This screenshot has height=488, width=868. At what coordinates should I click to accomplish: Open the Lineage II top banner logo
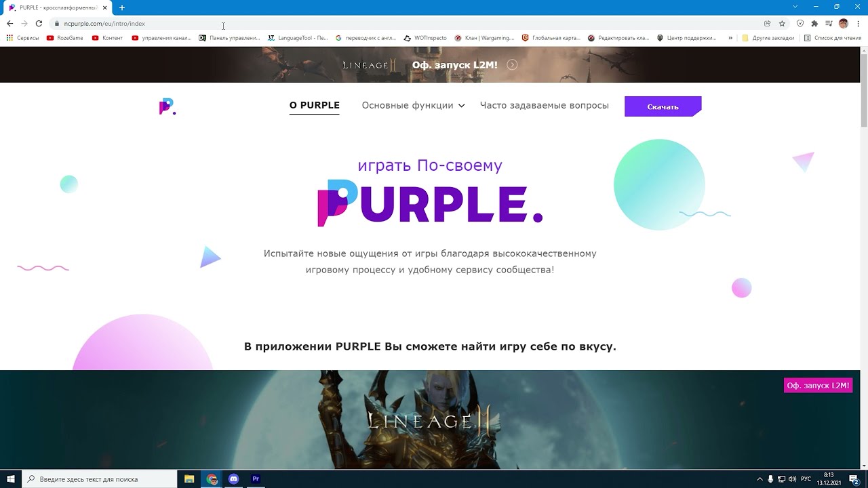point(369,65)
